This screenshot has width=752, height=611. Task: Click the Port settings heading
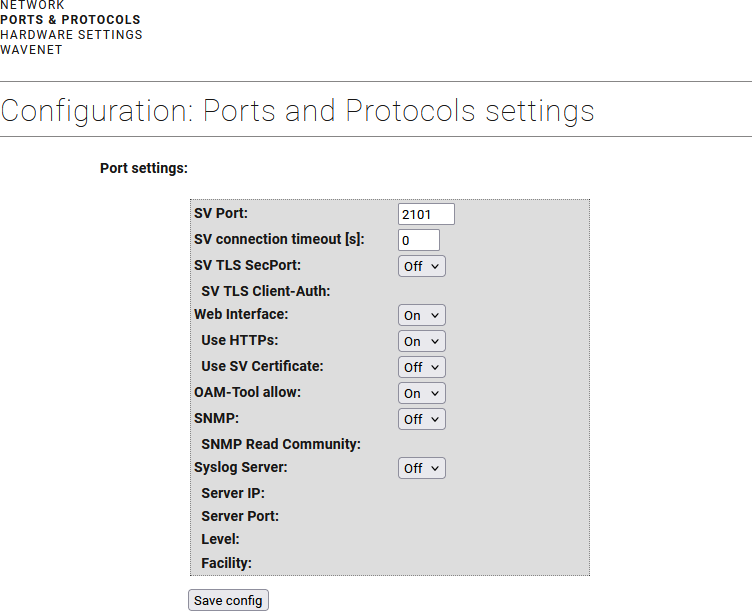coord(144,168)
